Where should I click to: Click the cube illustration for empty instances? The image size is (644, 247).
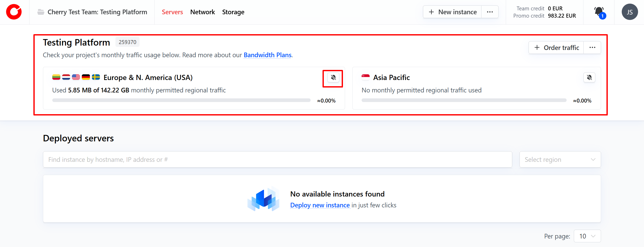coord(264,199)
